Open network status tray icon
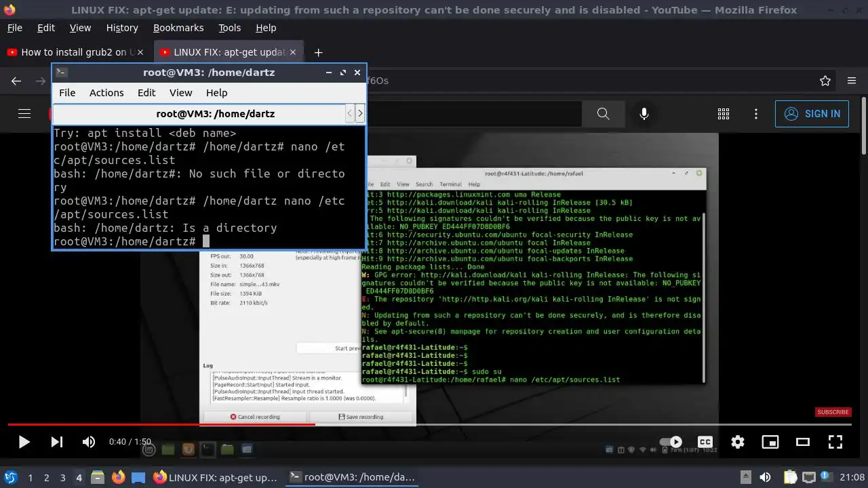This screenshot has height=488, width=868. tap(808, 478)
